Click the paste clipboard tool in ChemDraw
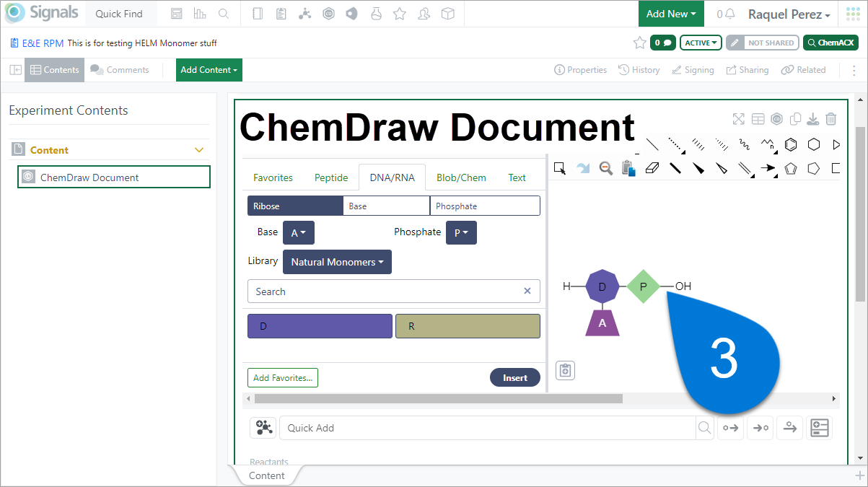Image resolution: width=868 pixels, height=487 pixels. tap(628, 168)
